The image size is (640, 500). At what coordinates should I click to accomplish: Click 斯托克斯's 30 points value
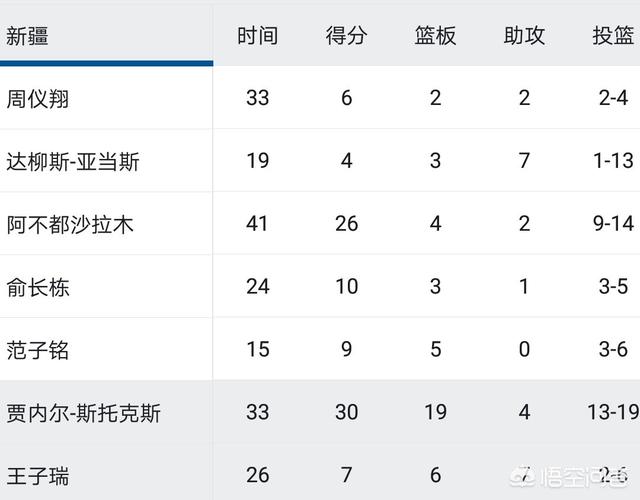point(347,412)
